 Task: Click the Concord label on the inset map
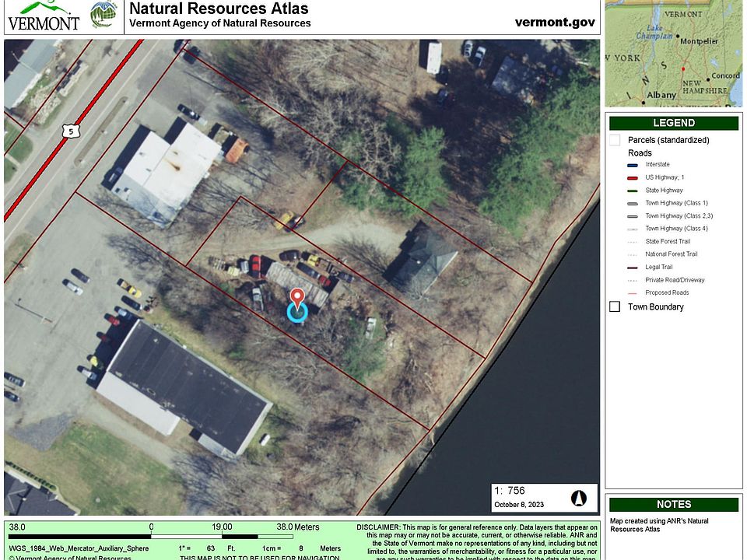pos(725,75)
